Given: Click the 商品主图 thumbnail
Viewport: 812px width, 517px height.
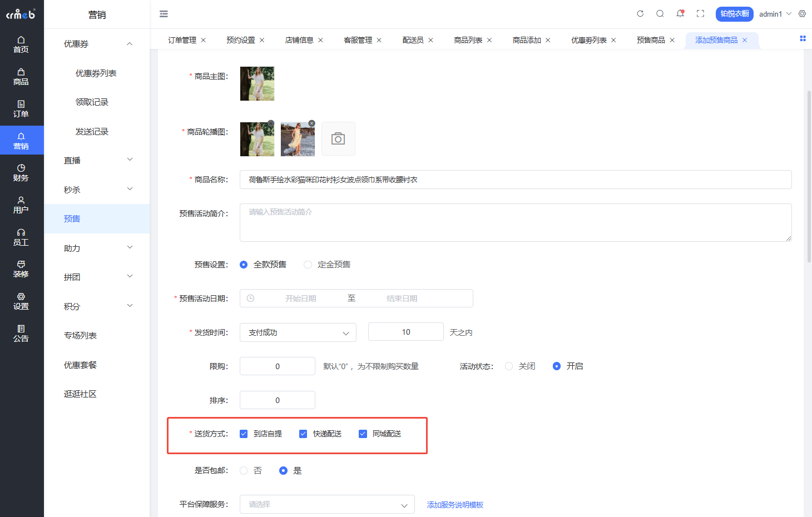Looking at the screenshot, I should coord(257,83).
